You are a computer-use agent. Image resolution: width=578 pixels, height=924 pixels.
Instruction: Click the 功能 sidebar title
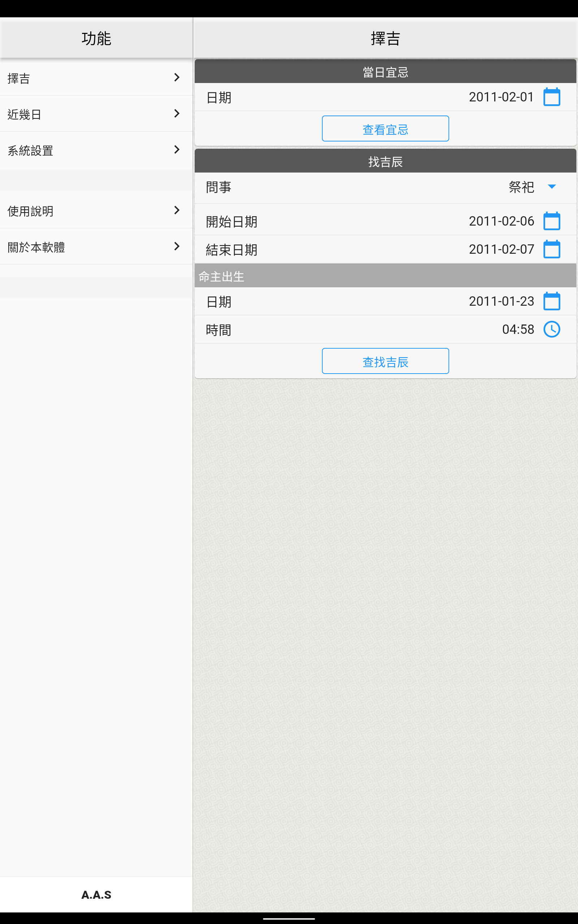[x=96, y=39]
